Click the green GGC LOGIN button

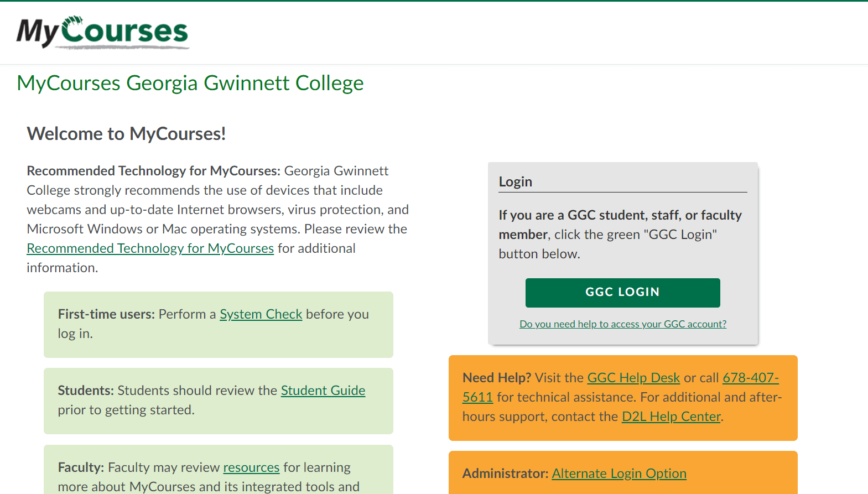point(622,293)
